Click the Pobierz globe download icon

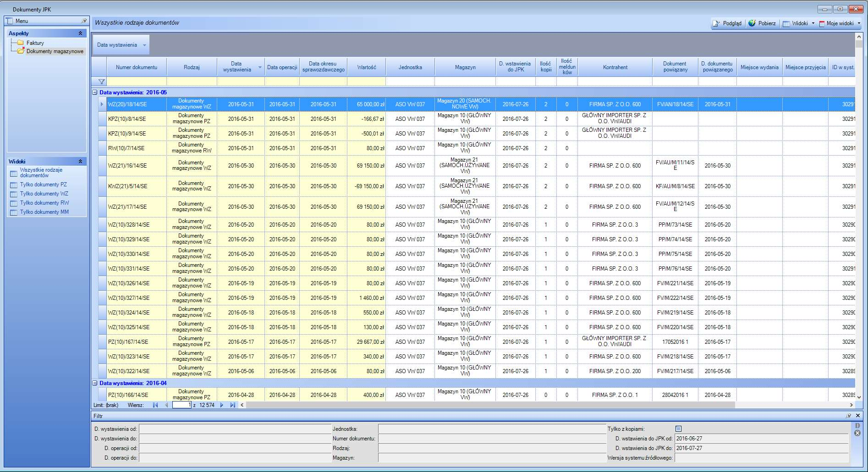(752, 23)
